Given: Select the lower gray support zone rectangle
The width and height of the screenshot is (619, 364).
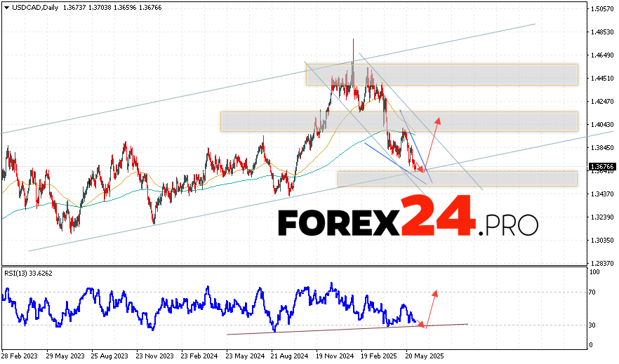Looking at the screenshot, I should pos(457,178).
